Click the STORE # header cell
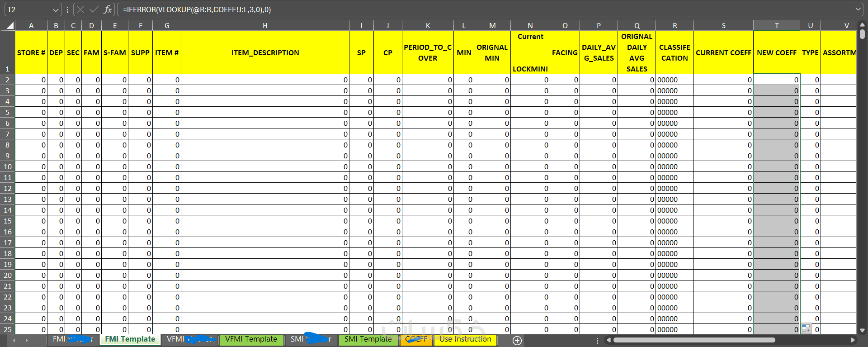 [x=31, y=52]
